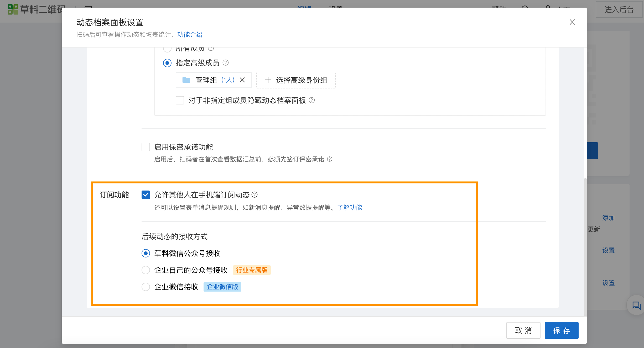Check 对于非指定组成员隐藏动态档案面板
The height and width of the screenshot is (348, 644).
tap(180, 100)
